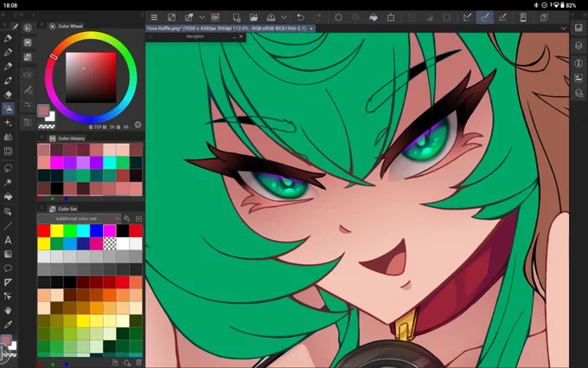
Task: Click the save icon in right sidebar
Action: pyautogui.click(x=578, y=28)
